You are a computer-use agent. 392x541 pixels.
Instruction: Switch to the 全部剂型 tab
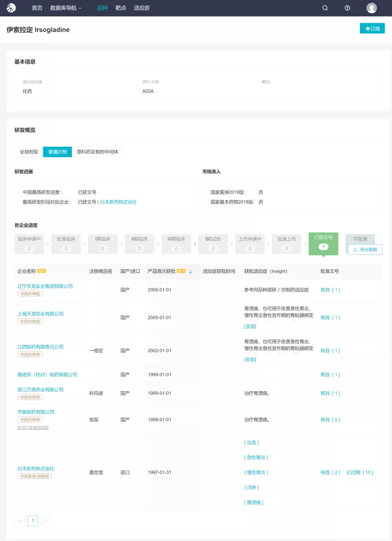[x=29, y=152]
